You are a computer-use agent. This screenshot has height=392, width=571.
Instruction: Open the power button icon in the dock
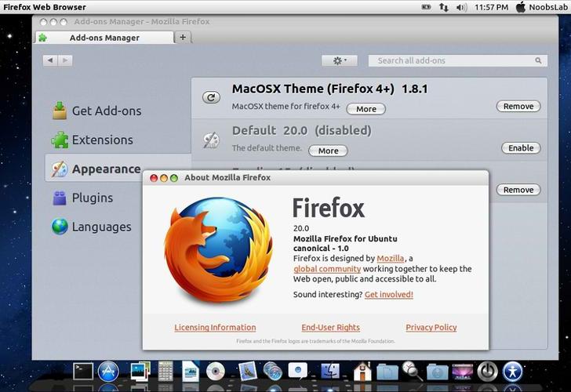[x=487, y=372]
